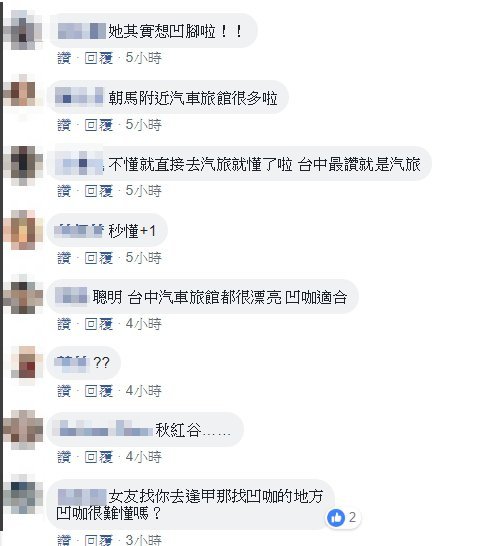Open avatar beside 朝馬附近汽車旅館很多啦 comment
Screen dimensions: 501x546
pyautogui.click(x=23, y=93)
